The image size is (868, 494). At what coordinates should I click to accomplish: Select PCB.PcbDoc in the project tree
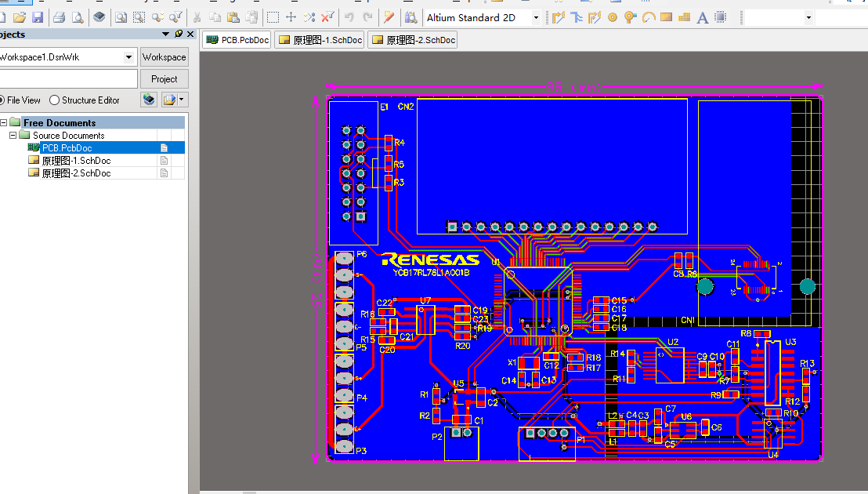click(67, 148)
